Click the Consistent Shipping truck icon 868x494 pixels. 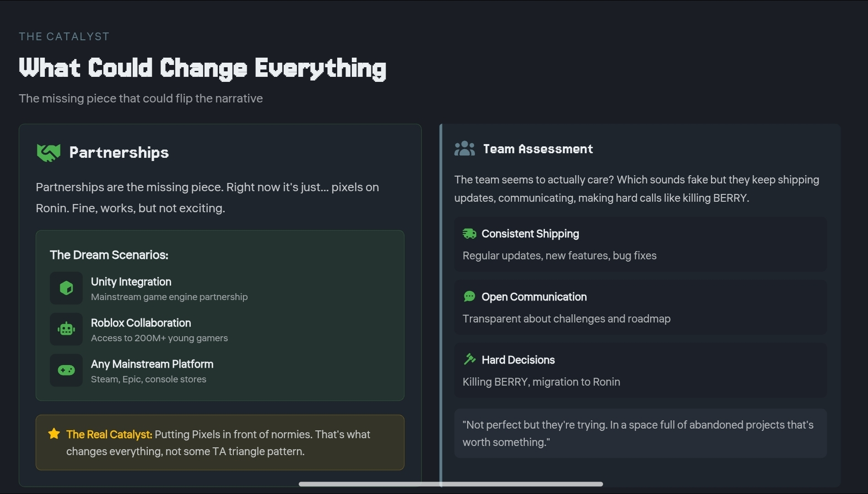click(x=469, y=234)
